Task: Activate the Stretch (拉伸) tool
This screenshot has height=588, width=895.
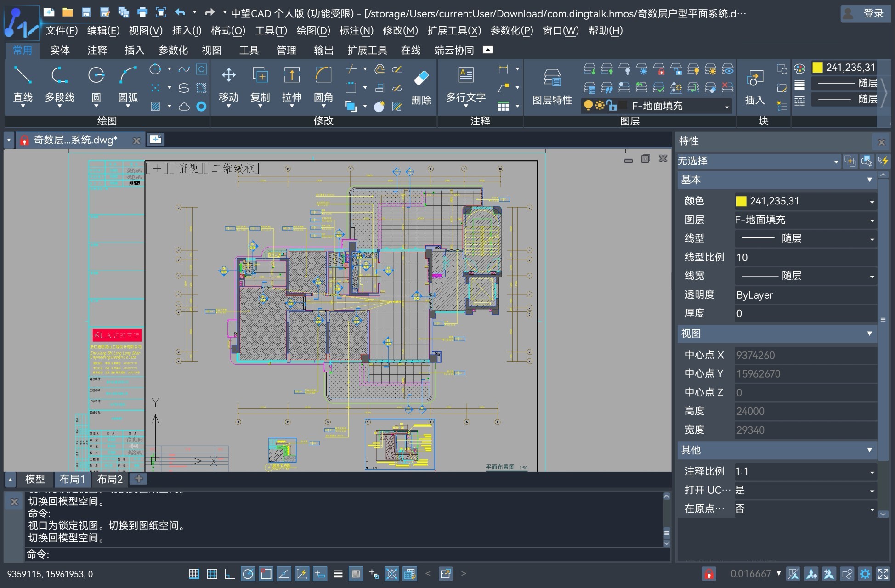Action: 292,85
